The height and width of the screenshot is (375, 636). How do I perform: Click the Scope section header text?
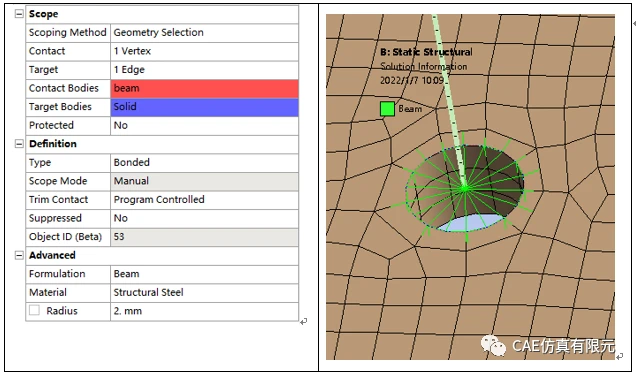point(43,14)
